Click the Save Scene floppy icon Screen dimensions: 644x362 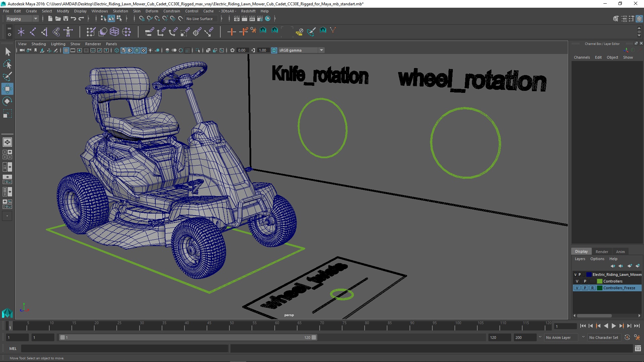(66, 19)
